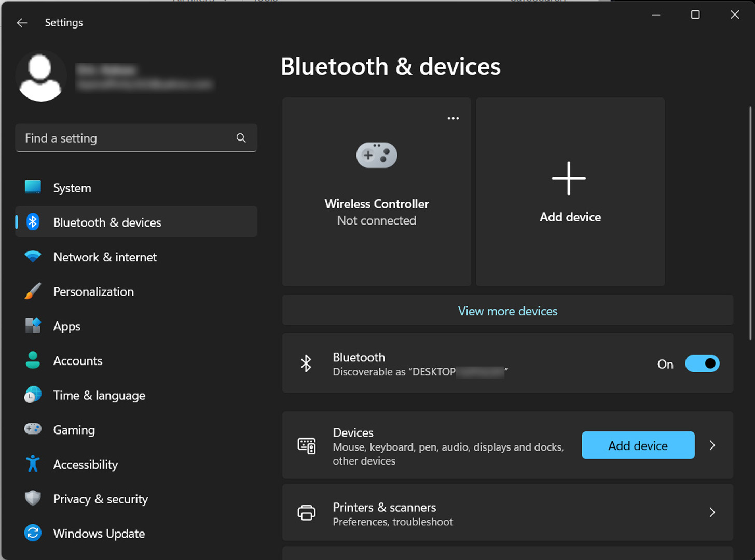Click the Wireless Controller gamepad icon
Screen dimensions: 755x560
point(376,155)
